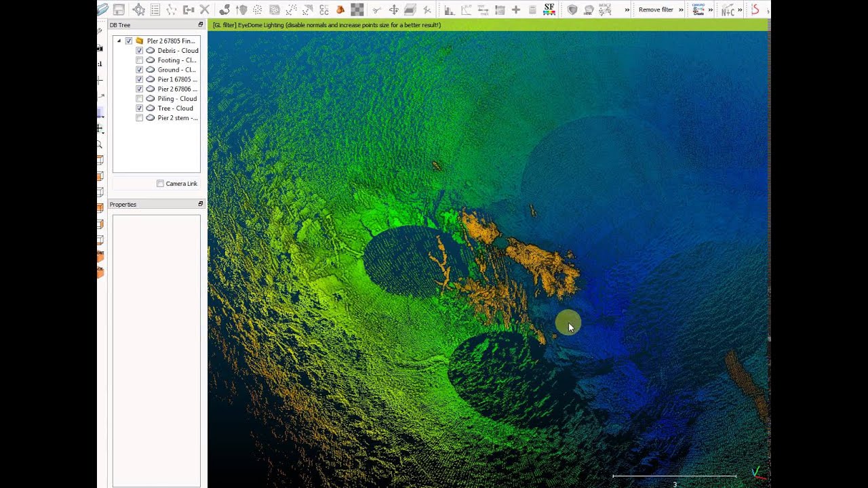
Task: Open the Cross Section tool
Action: tap(410, 9)
